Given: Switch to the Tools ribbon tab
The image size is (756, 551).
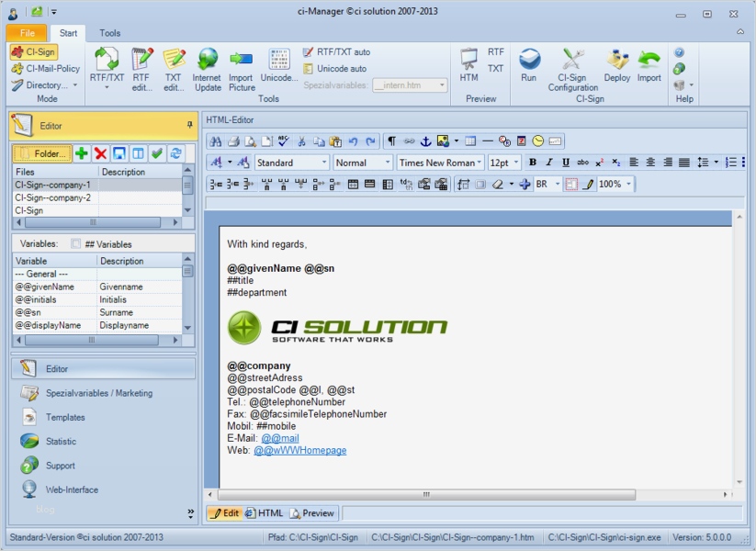Looking at the screenshot, I should (x=110, y=33).
